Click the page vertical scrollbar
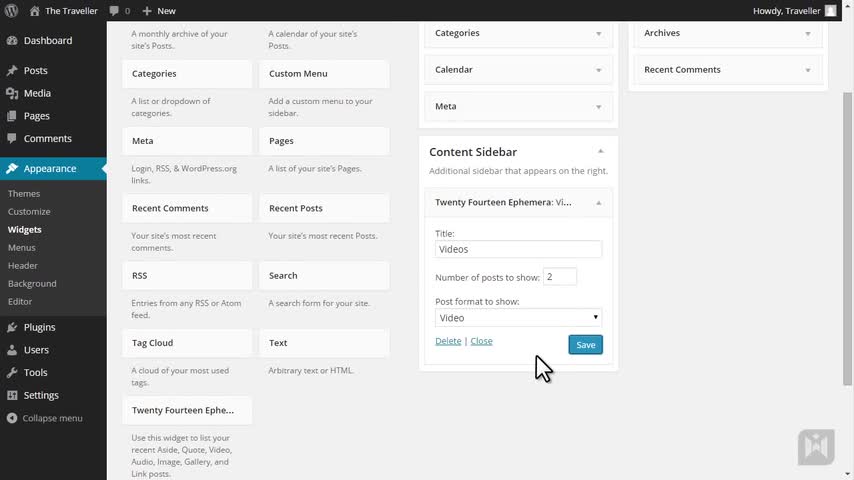 pyautogui.click(x=848, y=240)
